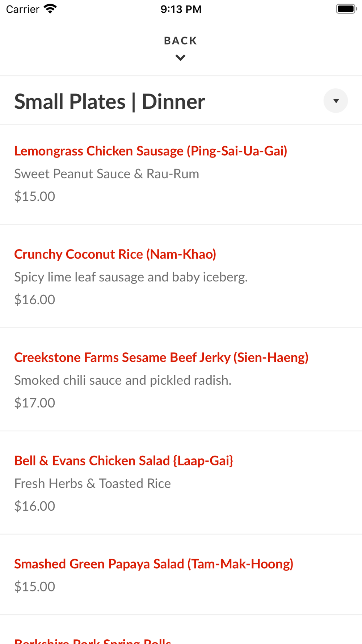Image resolution: width=362 pixels, height=644 pixels.
Task: Tap Fresh Herbs & Toasted Rice description
Action: tap(92, 484)
